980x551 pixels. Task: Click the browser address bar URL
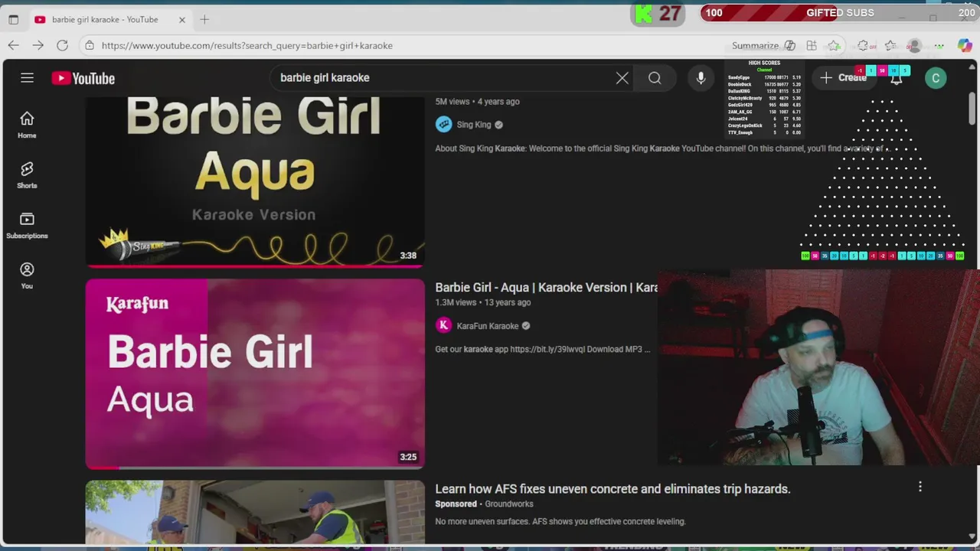coord(247,45)
